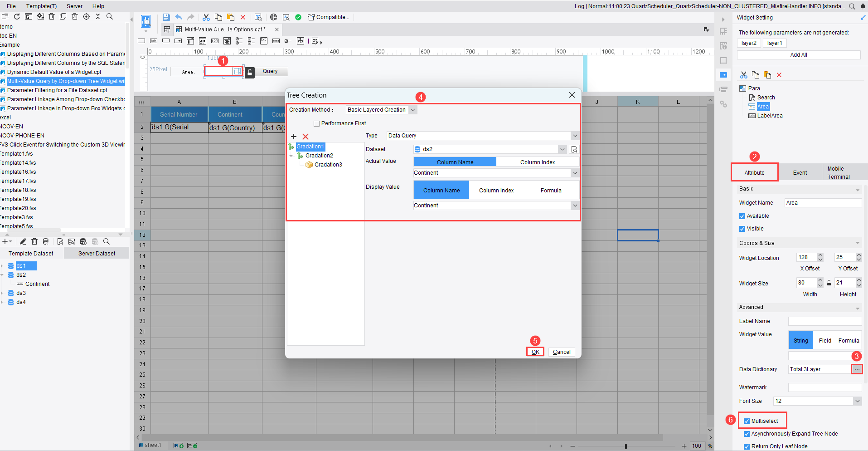The width and height of the screenshot is (868, 451).
Task: Click the Add All parameters button
Action: (x=798, y=54)
